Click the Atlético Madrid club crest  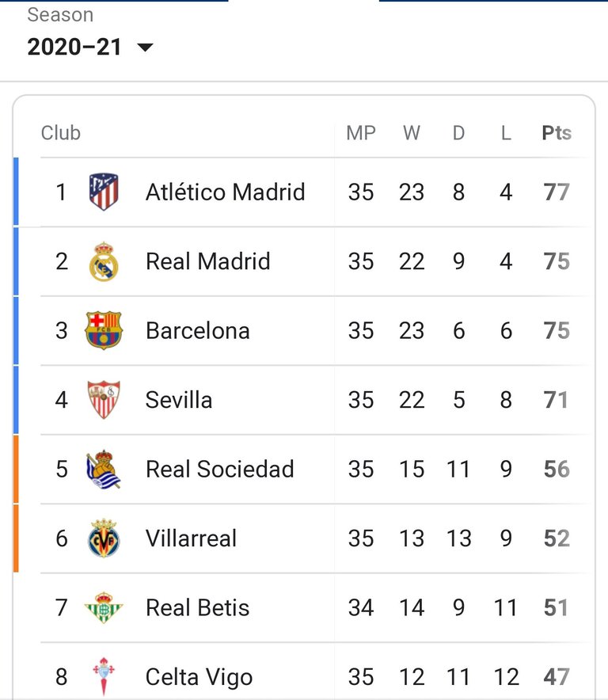point(104,192)
